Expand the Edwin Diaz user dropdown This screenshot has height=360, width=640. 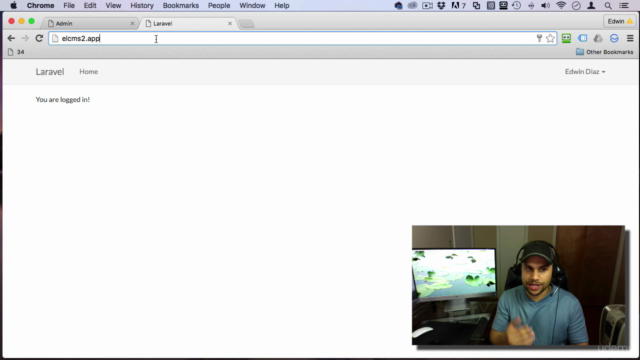(585, 72)
